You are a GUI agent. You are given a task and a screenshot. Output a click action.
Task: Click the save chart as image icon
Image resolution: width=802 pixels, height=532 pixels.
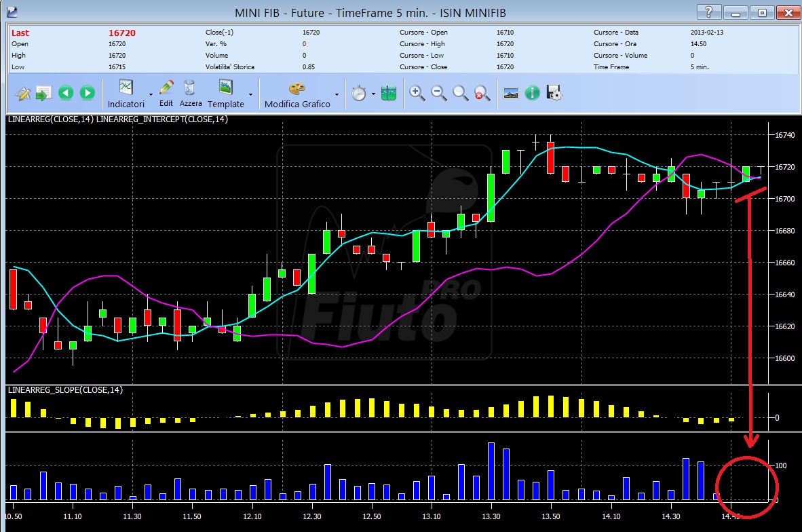(x=510, y=93)
